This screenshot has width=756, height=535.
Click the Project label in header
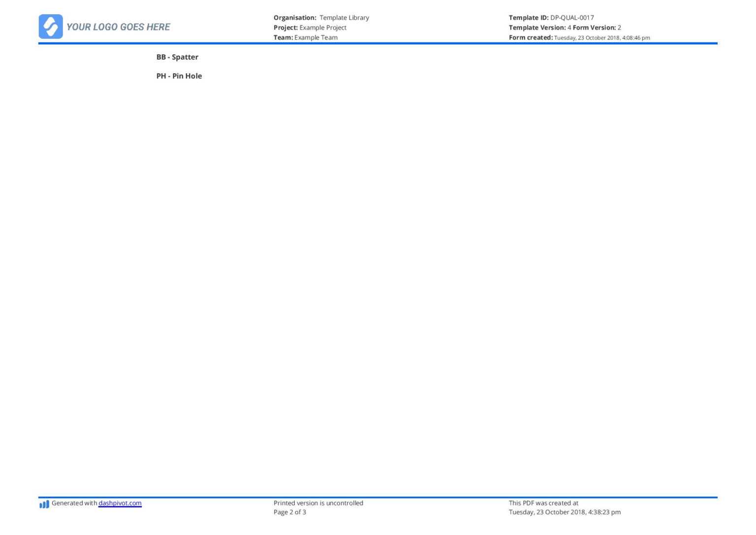coord(285,28)
